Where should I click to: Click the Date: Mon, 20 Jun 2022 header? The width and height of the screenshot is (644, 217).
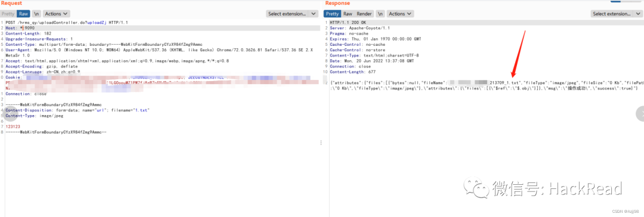pos(371,61)
